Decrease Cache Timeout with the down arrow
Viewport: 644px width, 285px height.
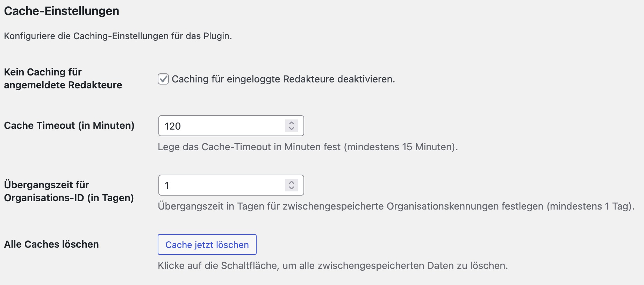point(292,129)
